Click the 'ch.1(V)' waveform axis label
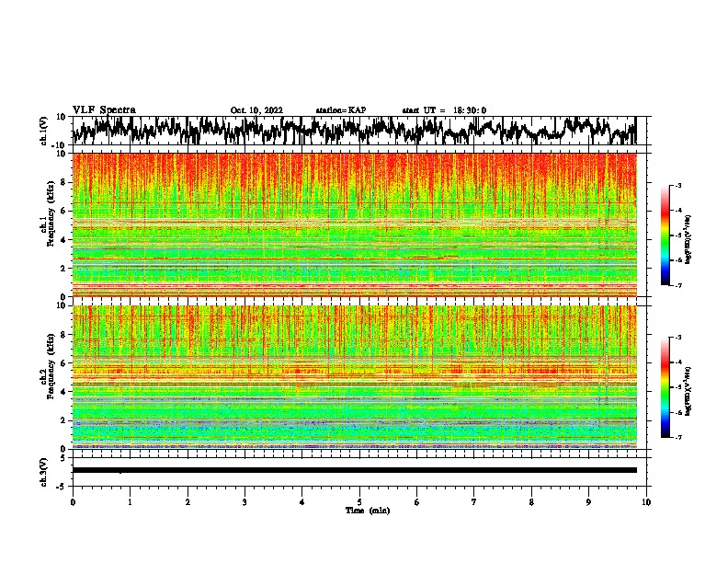This screenshot has width=728, height=563. (x=44, y=131)
